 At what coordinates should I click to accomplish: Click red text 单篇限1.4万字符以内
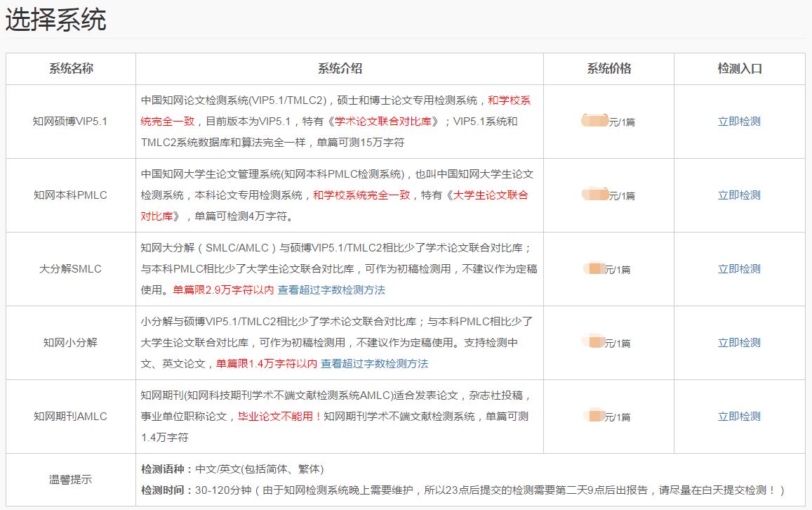pyautogui.click(x=266, y=363)
